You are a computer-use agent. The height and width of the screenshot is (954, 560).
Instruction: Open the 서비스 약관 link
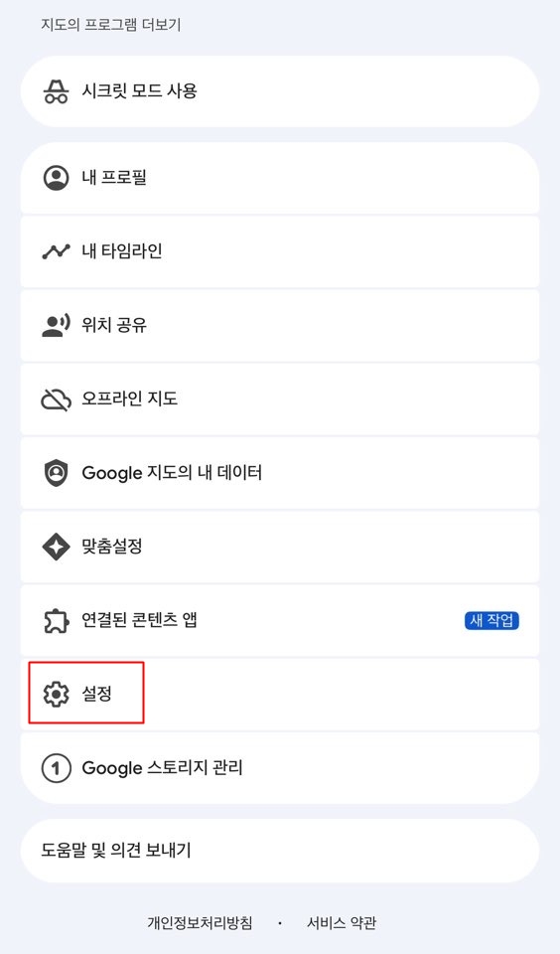[342, 923]
